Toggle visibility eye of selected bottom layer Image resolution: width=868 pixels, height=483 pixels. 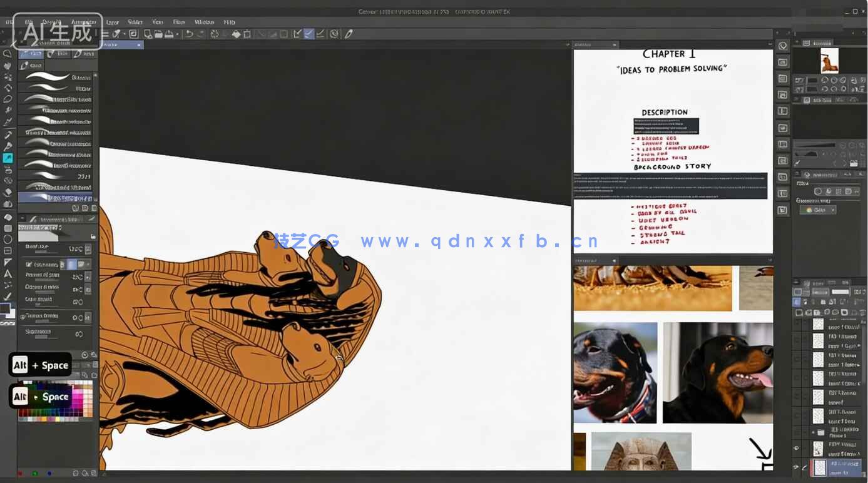click(x=796, y=467)
